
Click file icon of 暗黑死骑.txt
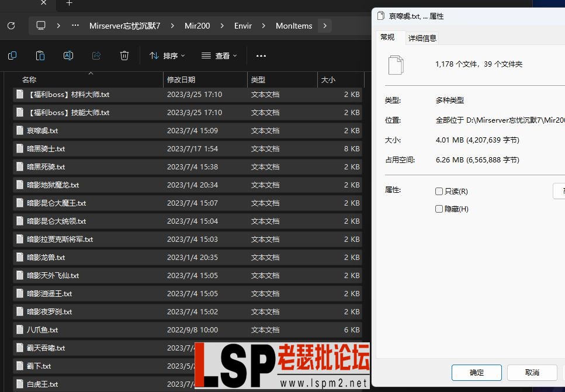click(20, 166)
